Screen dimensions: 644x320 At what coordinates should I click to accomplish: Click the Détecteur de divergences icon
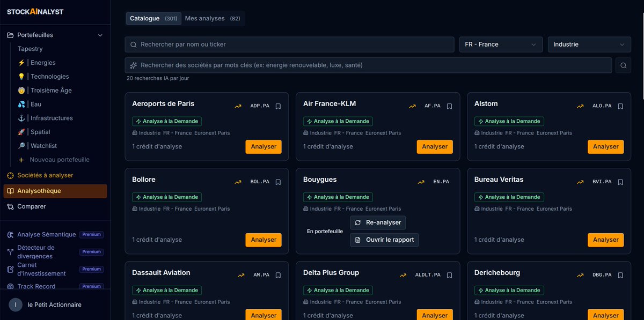pyautogui.click(x=10, y=252)
